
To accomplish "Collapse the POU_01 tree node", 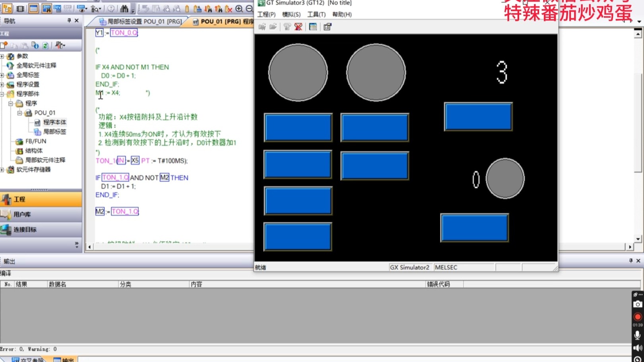I will click(19, 113).
